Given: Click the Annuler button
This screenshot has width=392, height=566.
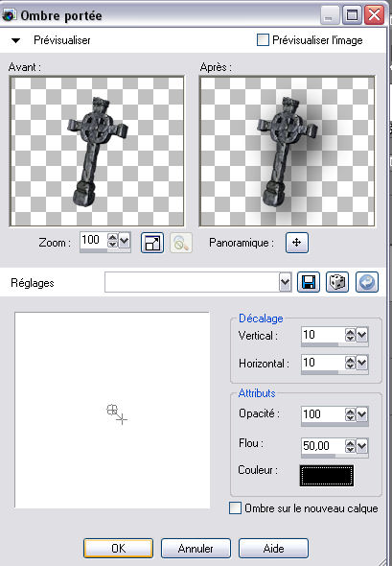Looking at the screenshot, I should coord(196,549).
